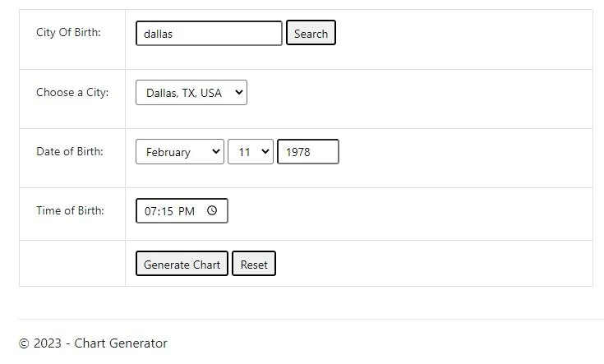Screen dimensions: 604x364
Task: Click the City Of Birth label
Action: 68,33
